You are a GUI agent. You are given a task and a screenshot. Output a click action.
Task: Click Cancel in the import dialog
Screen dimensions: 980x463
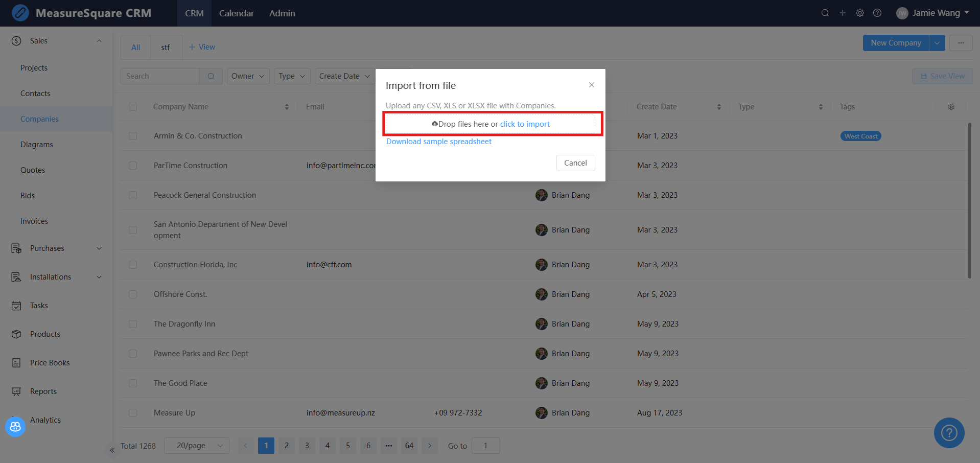pyautogui.click(x=576, y=163)
